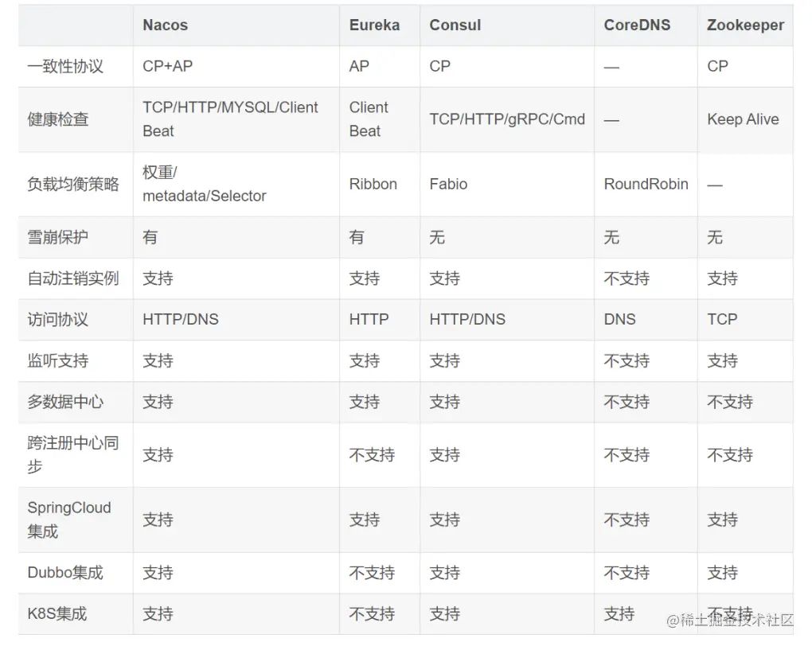Image resolution: width=812 pixels, height=646 pixels.
Task: Click the Nacos column header
Action: 165,25
